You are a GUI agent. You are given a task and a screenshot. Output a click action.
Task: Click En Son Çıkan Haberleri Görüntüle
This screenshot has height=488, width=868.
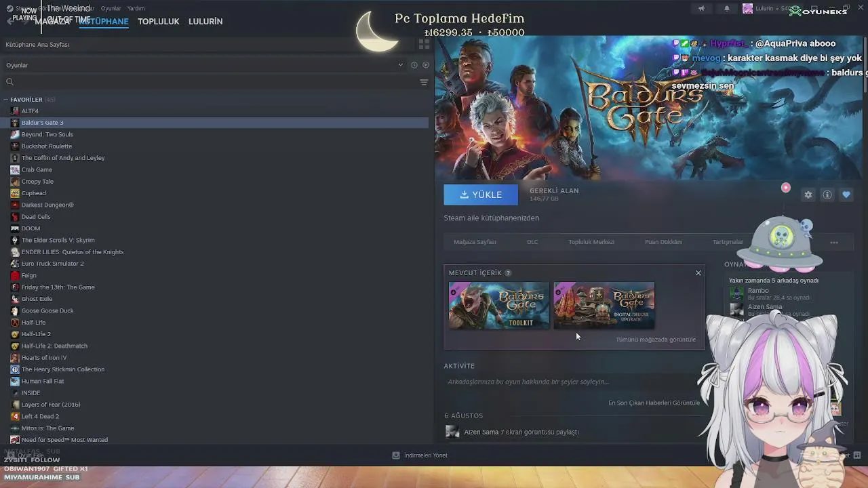(x=654, y=403)
